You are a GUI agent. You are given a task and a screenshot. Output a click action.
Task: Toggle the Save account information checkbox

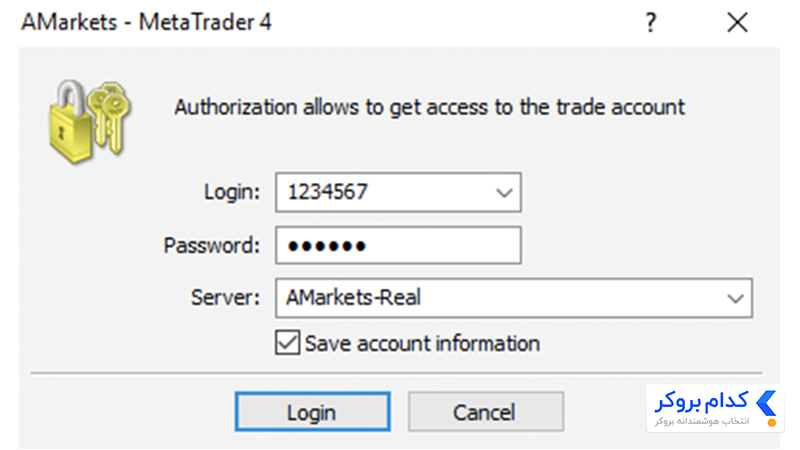coord(287,342)
